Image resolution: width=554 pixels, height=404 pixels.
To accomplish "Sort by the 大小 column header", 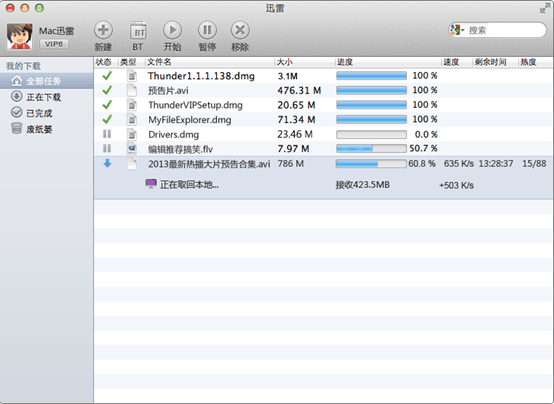I will 285,62.
